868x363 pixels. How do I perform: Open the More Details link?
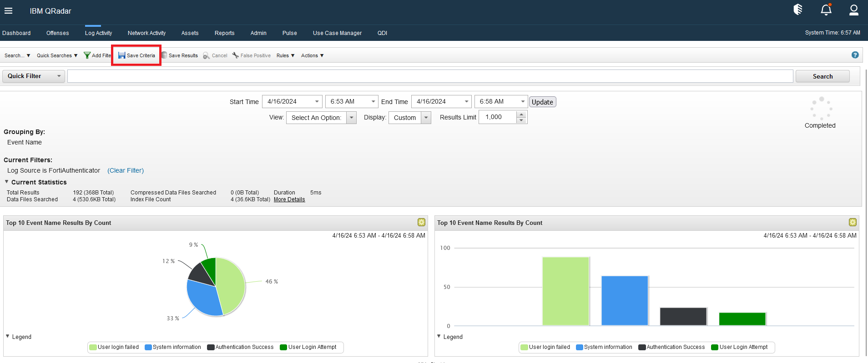coord(289,199)
